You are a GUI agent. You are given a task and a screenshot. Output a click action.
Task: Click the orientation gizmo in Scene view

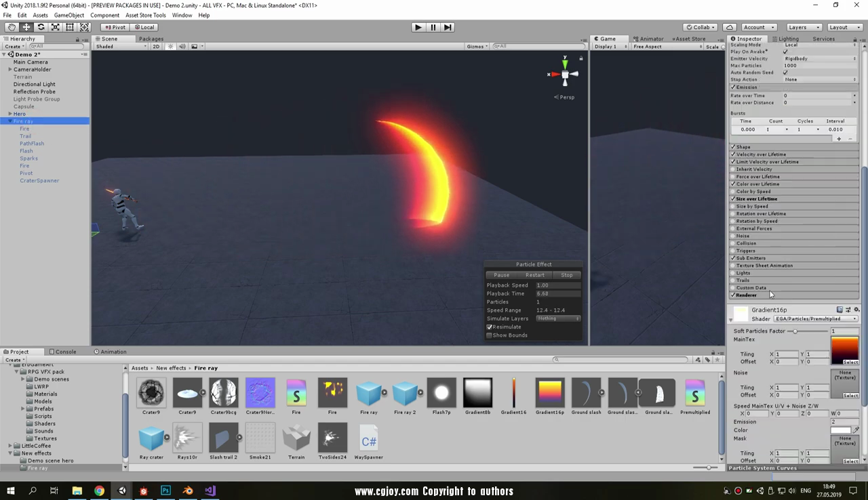pyautogui.click(x=564, y=73)
